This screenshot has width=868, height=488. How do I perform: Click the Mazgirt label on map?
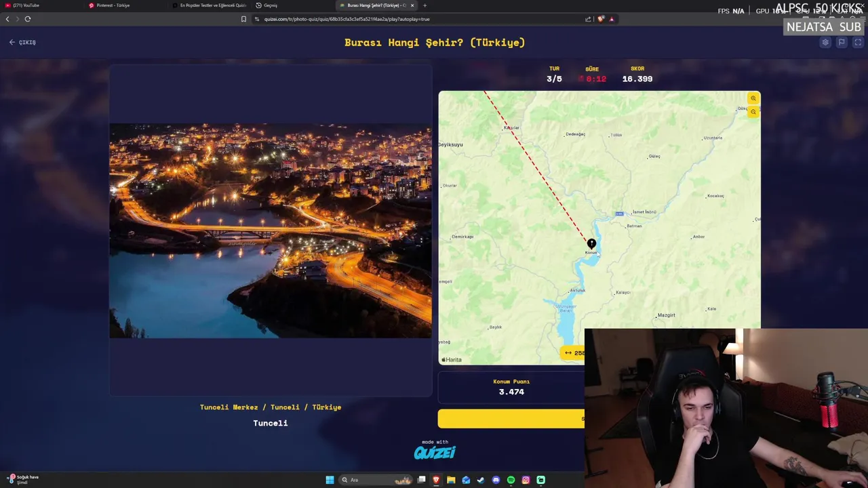click(x=666, y=315)
